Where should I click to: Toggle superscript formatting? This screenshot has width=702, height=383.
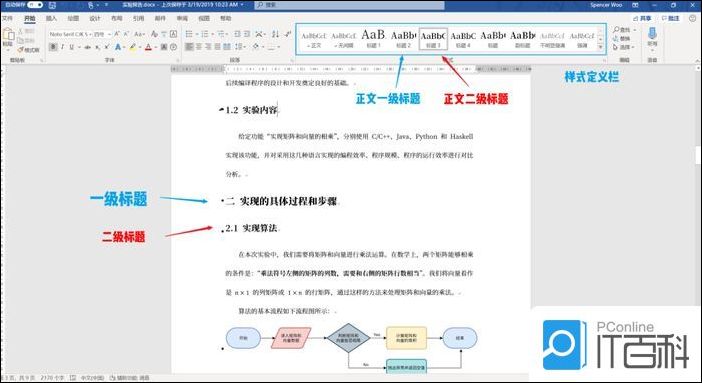(107, 47)
